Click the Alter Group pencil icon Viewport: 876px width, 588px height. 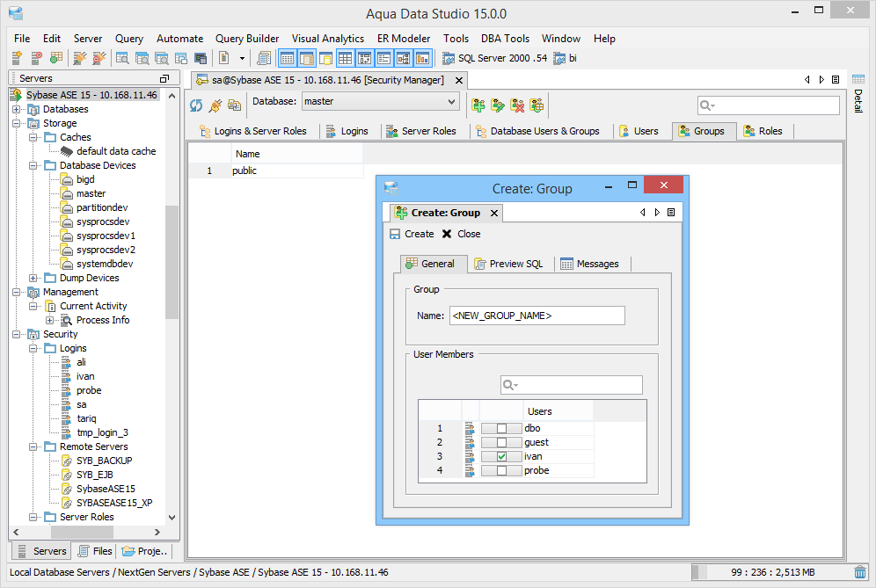497,105
